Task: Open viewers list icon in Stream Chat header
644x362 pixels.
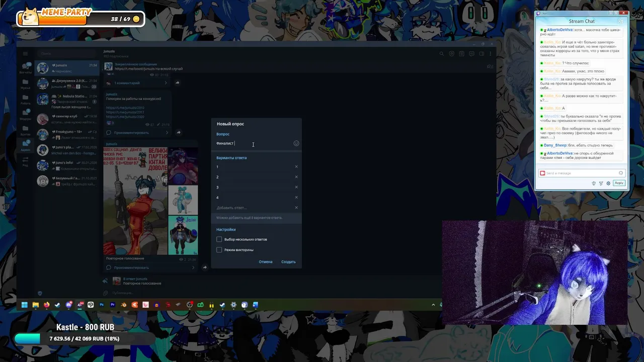Action: click(620, 21)
